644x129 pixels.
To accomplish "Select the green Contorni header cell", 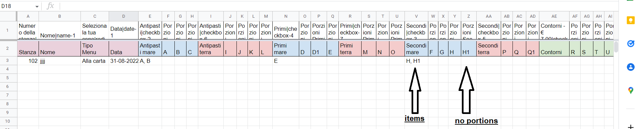I will click(554, 48).
